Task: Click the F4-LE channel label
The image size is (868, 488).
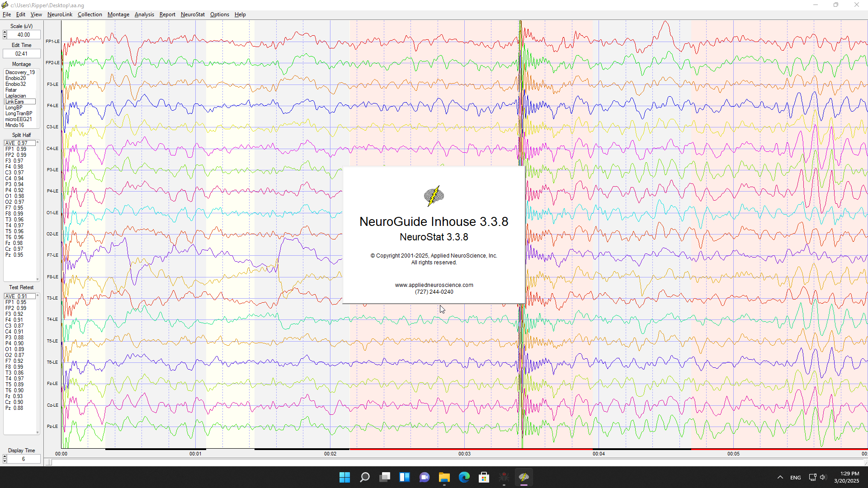Action: click(52, 106)
